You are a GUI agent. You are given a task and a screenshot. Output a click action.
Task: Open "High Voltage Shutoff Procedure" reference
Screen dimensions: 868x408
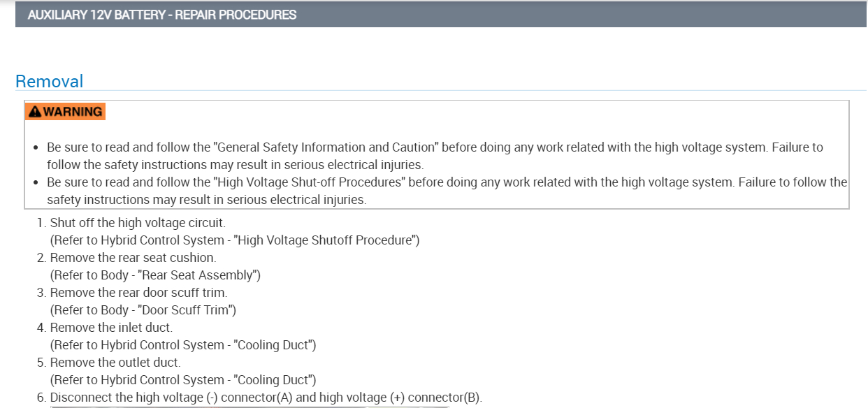326,240
